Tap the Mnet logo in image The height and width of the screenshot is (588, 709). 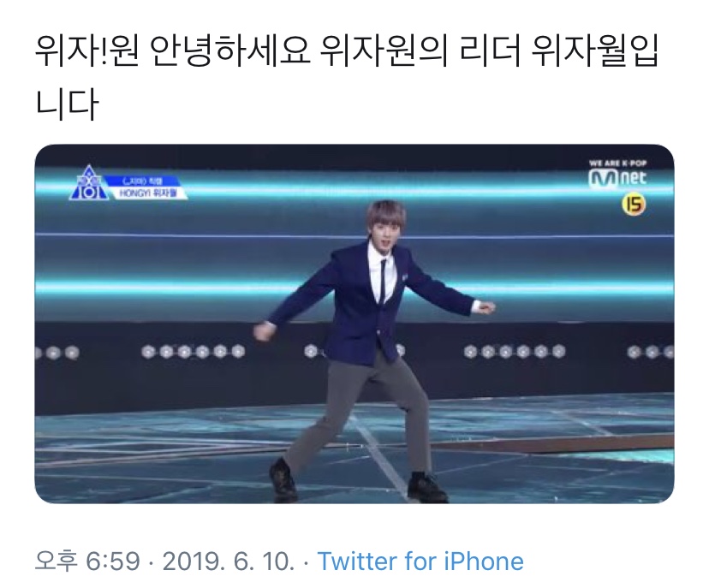[617, 178]
